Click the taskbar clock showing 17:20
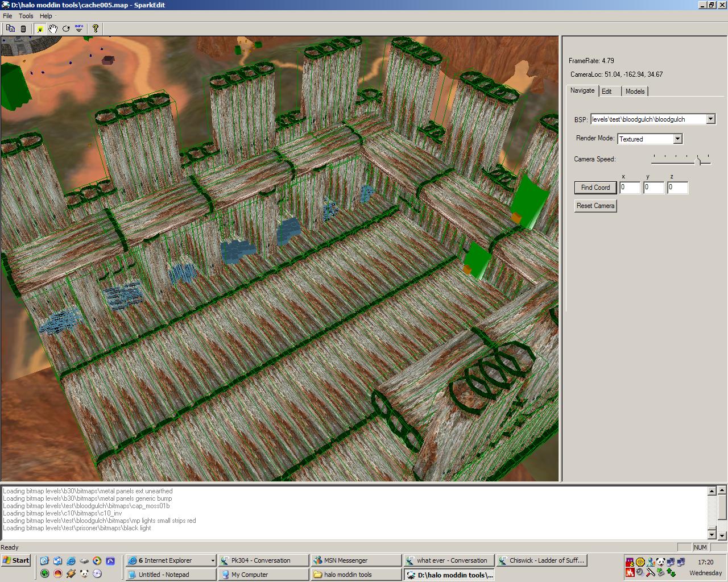Image resolution: width=728 pixels, height=582 pixels. (705, 562)
